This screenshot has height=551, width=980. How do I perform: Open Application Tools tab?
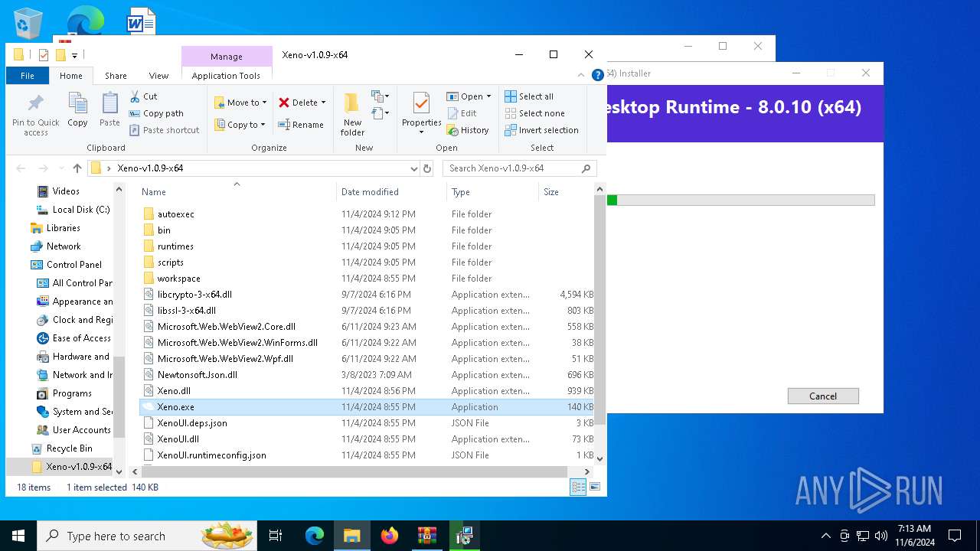click(226, 76)
